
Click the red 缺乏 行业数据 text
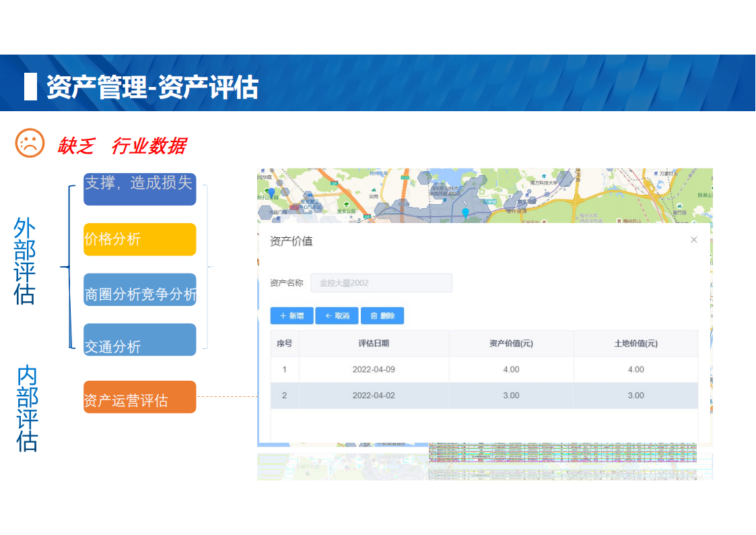[121, 146]
